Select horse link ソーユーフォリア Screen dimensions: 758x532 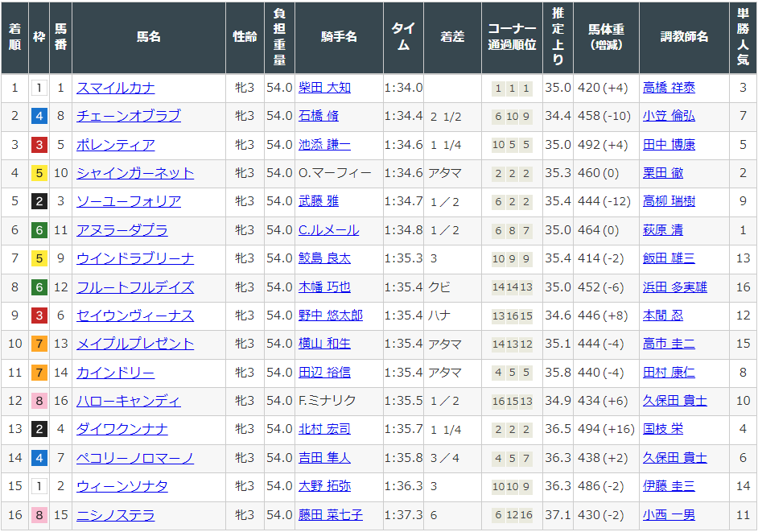click(129, 201)
